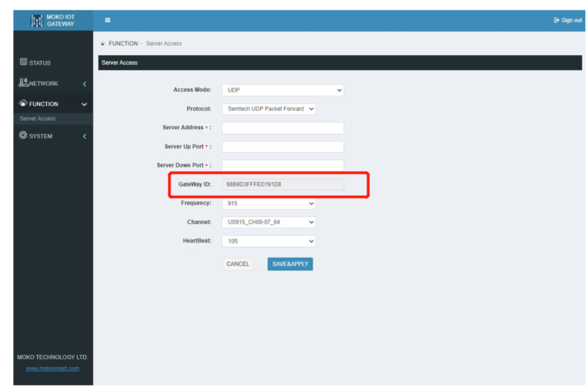The height and width of the screenshot is (389, 588).
Task: Click the SYSTEM gear icon
Action: click(23, 136)
